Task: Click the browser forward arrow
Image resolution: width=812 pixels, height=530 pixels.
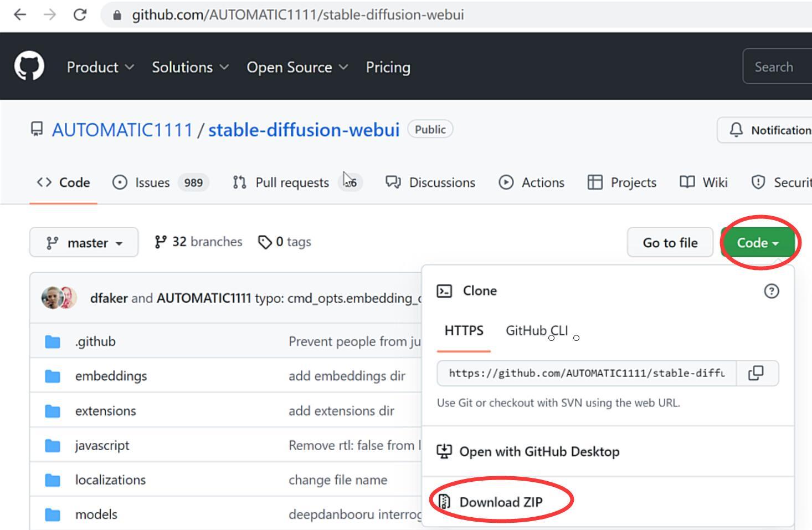Action: coord(50,14)
